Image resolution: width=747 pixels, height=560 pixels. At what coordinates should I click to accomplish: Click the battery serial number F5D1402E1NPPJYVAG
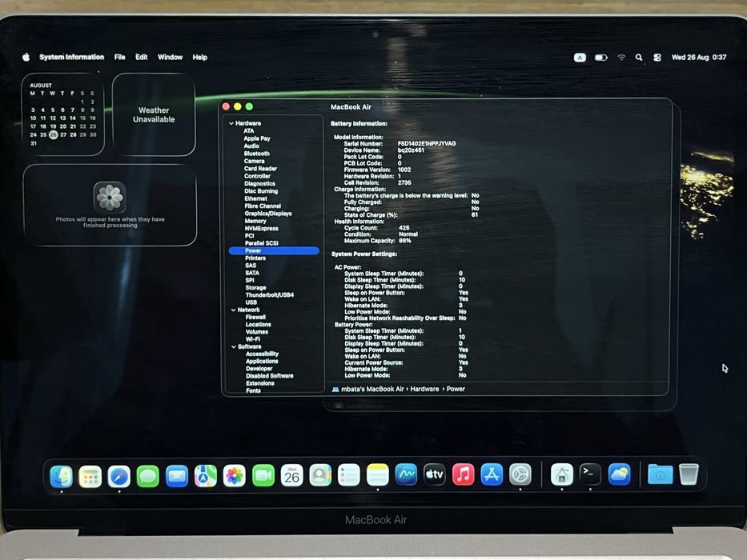(x=427, y=143)
